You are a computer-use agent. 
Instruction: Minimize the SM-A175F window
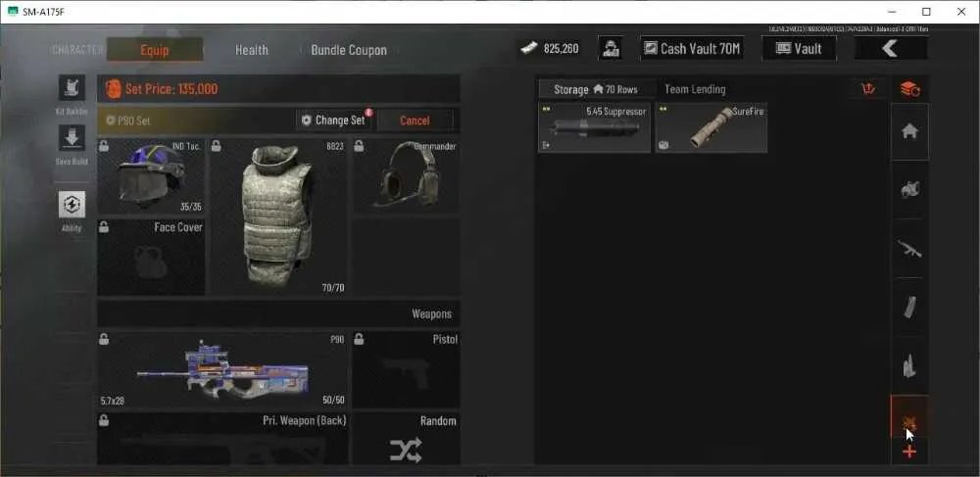892,11
